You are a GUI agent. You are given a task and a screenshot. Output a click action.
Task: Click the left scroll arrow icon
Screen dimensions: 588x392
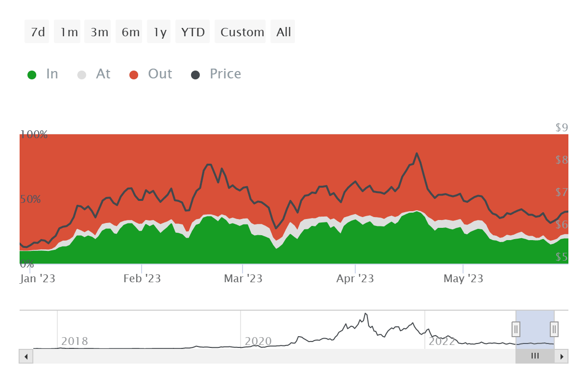point(27,356)
